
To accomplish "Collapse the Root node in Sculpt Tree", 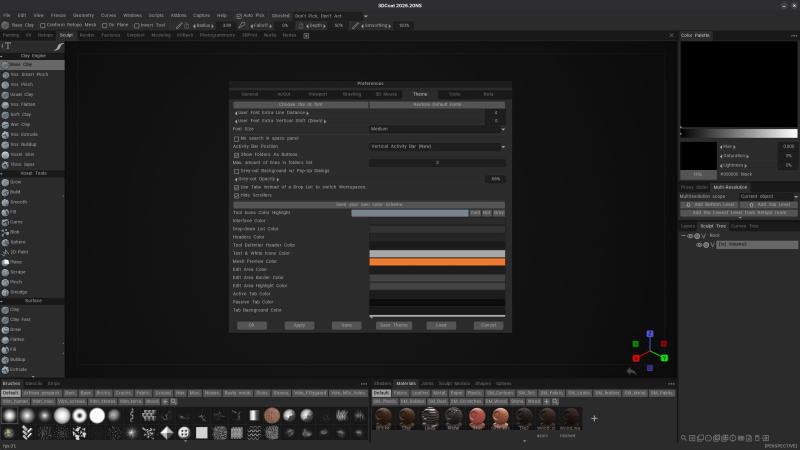I will click(683, 236).
